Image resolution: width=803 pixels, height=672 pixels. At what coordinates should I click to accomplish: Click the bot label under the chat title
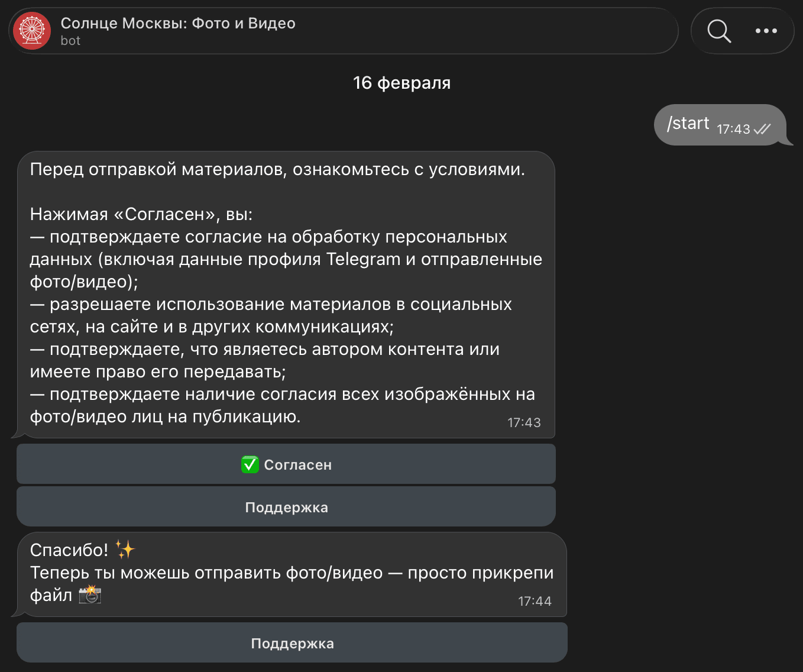pyautogui.click(x=70, y=41)
